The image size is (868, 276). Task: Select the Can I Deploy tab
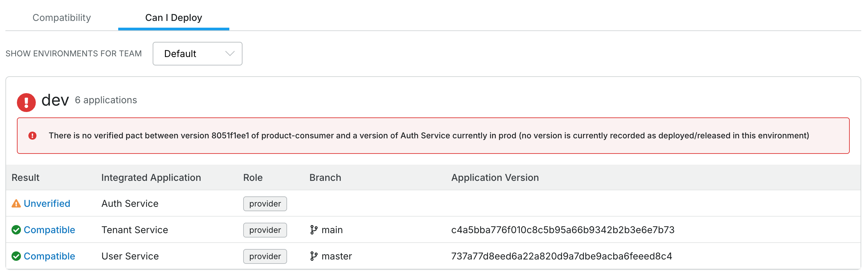coord(174,18)
